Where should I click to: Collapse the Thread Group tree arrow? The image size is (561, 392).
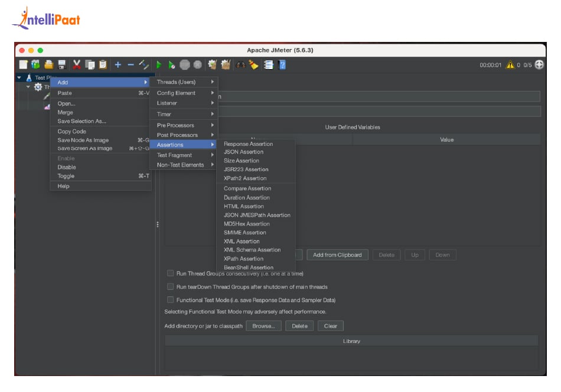[x=28, y=87]
